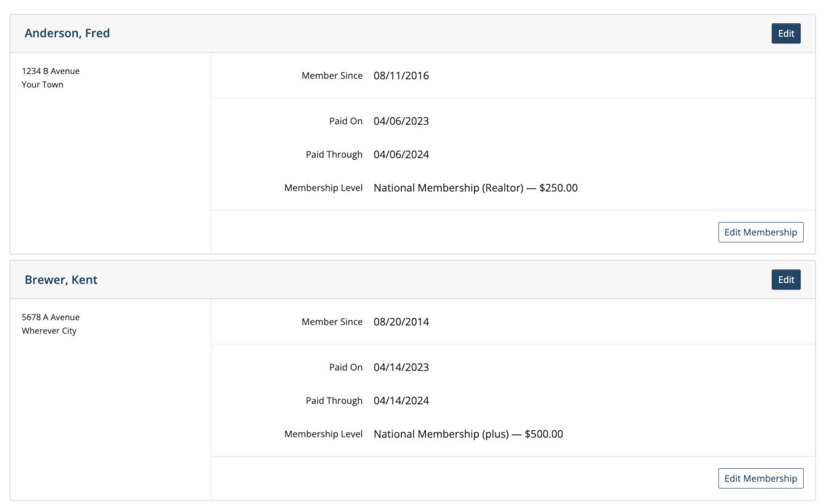Select the Member Since date 08/20/2014
Viewport: 824px width, 504px height.
pyautogui.click(x=401, y=322)
